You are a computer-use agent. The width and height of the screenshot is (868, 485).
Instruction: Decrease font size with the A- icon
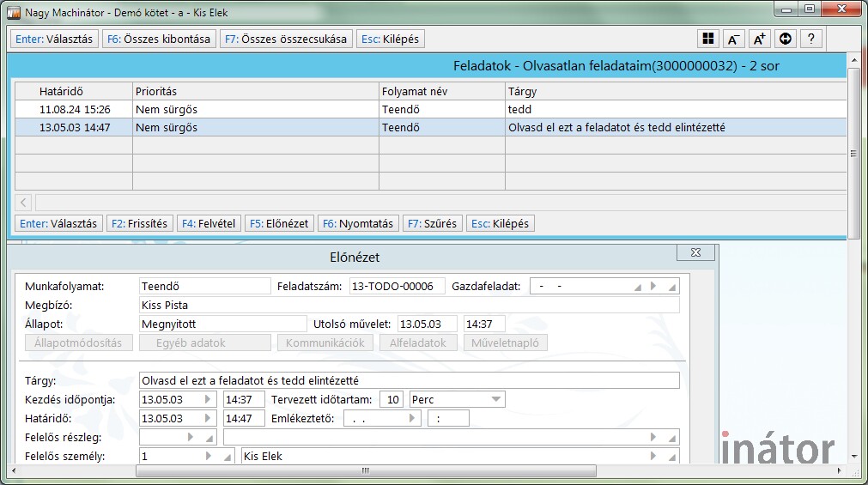[734, 39]
